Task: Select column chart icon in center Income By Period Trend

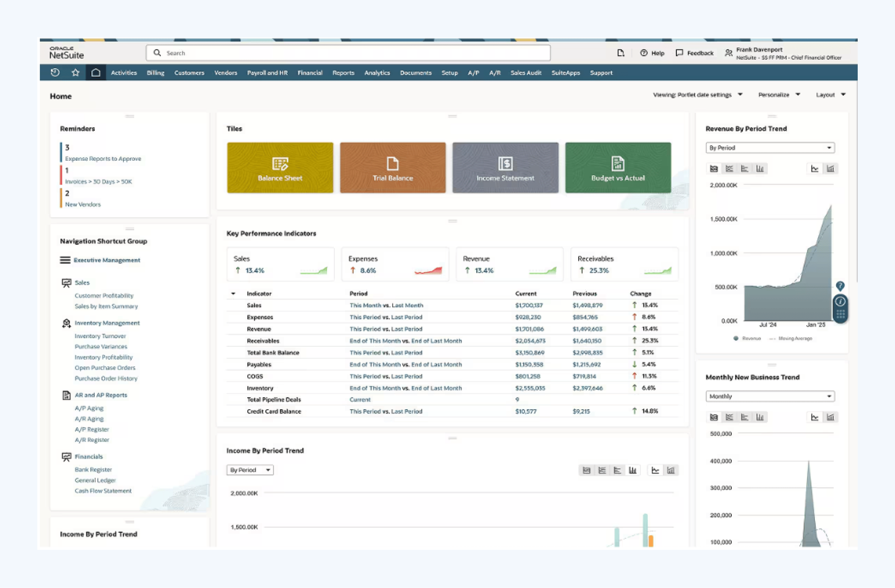Action: 633,470
